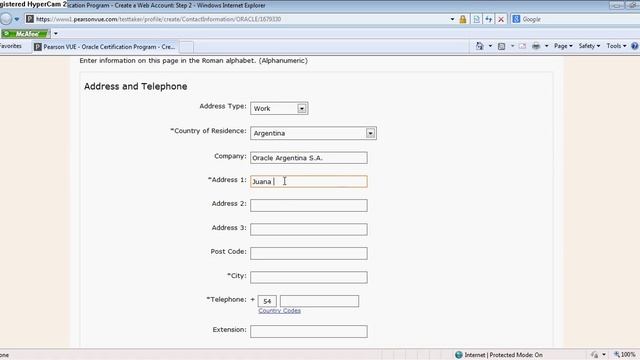The image size is (640, 360).
Task: Open the address bar URL dropdown arrow
Action: click(x=452, y=19)
